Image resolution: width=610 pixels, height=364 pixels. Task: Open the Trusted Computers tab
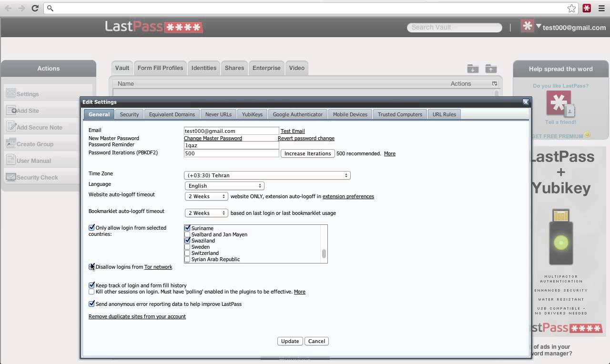click(x=400, y=114)
